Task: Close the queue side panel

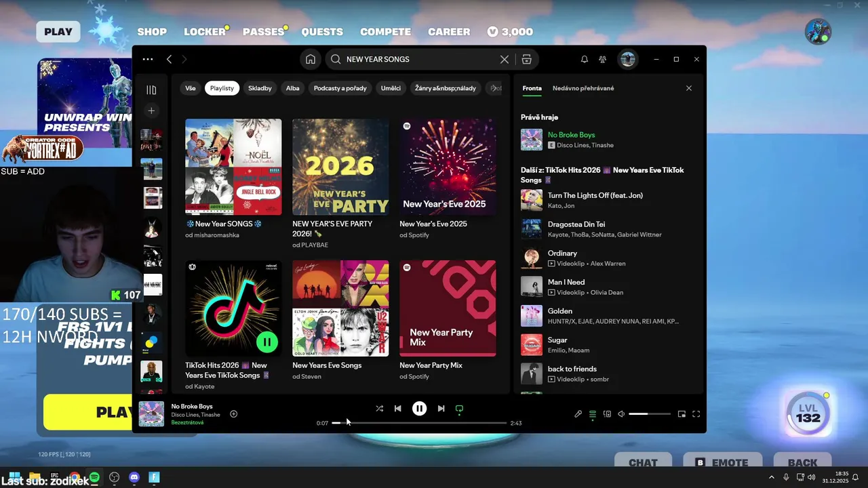Action: click(x=689, y=88)
